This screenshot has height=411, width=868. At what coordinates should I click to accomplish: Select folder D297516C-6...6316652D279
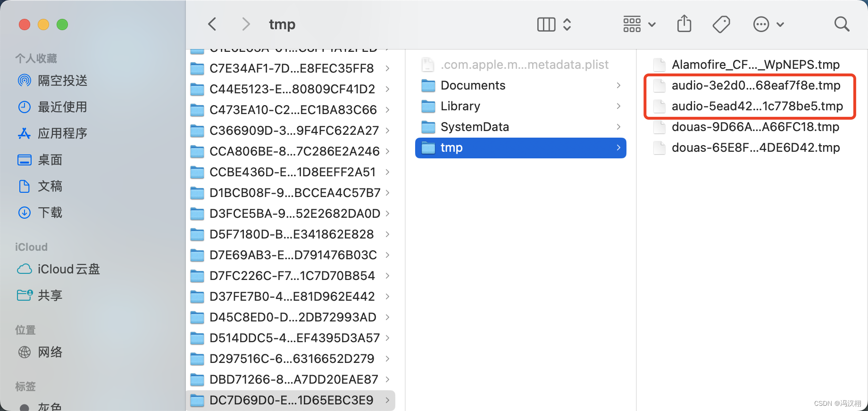point(291,359)
